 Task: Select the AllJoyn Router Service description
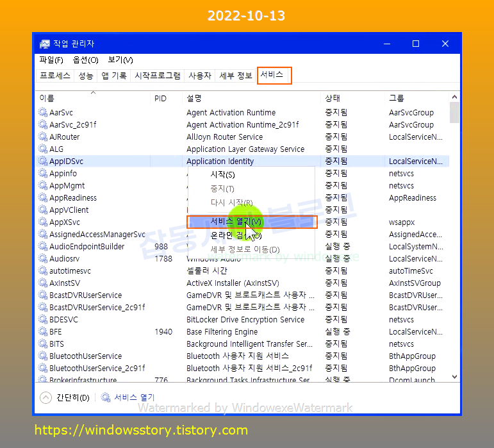[225, 137]
